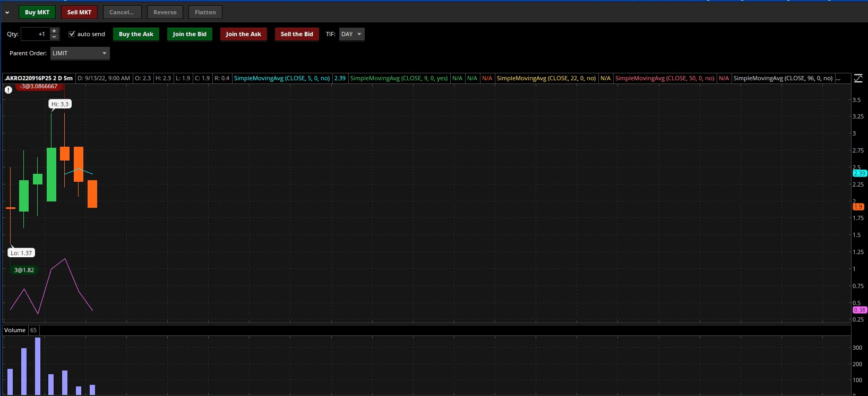
Task: Click the exclamation alert icon on chart
Action: point(8,90)
